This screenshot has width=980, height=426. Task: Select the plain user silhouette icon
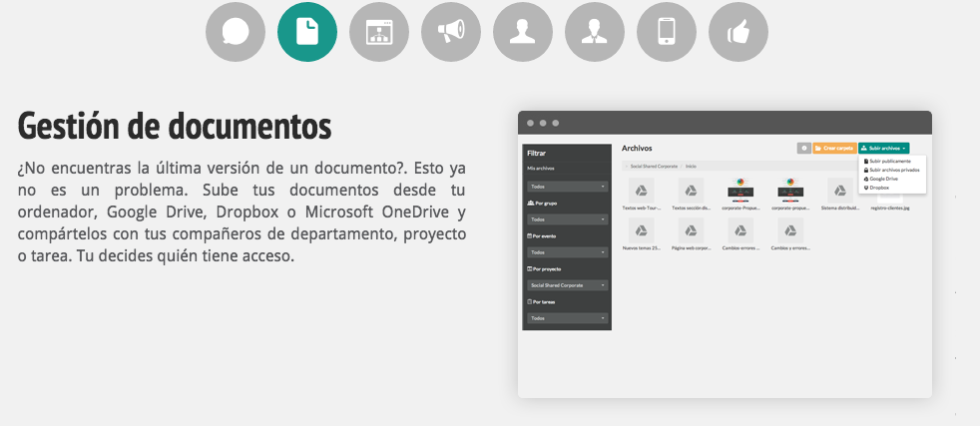pos(523,32)
